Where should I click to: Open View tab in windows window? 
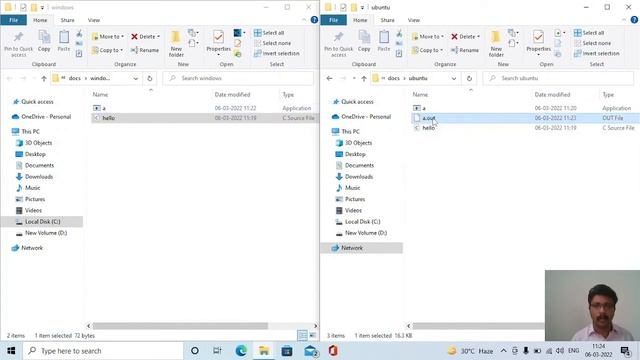pyautogui.click(x=94, y=20)
